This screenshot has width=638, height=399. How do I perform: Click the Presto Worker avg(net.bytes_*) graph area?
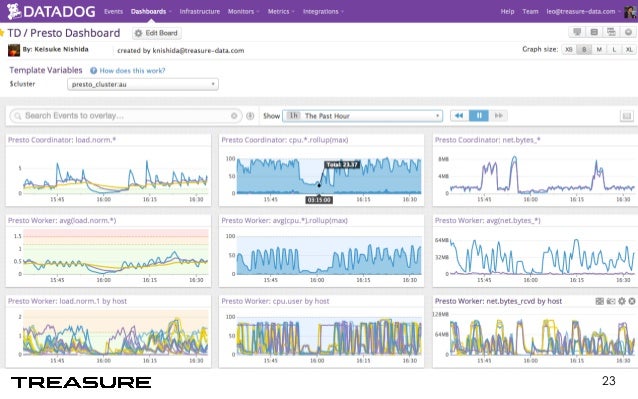[541, 254]
